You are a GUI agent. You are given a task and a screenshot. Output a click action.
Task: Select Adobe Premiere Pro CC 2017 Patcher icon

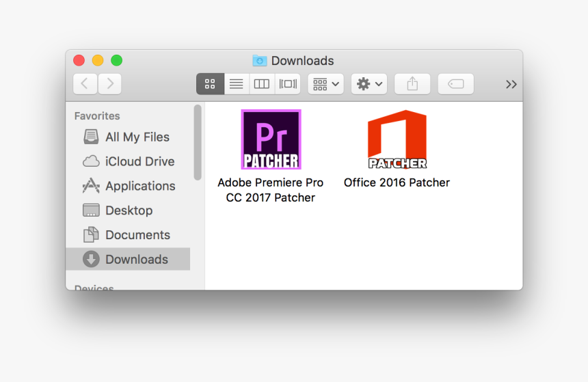(271, 139)
